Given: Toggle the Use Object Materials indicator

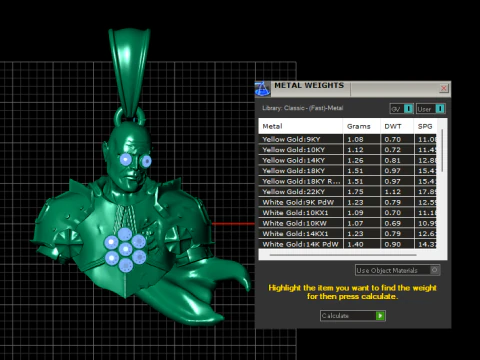Looking at the screenshot, I should coord(434,270).
